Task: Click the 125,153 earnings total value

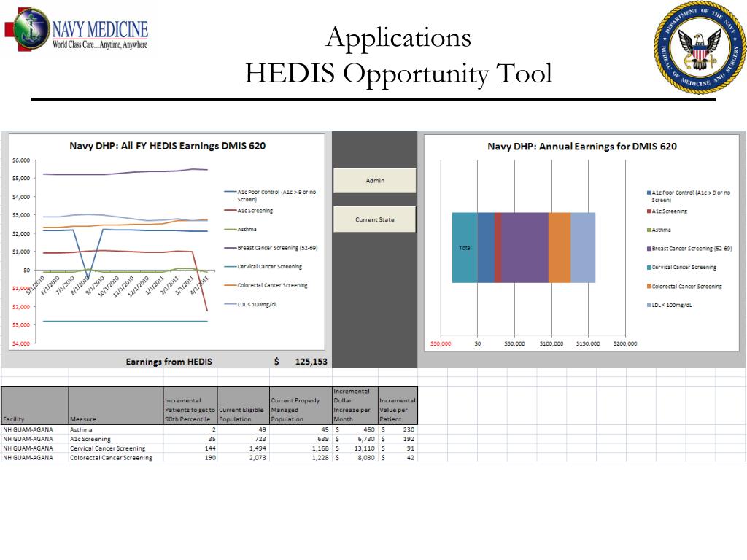Action: [311, 362]
